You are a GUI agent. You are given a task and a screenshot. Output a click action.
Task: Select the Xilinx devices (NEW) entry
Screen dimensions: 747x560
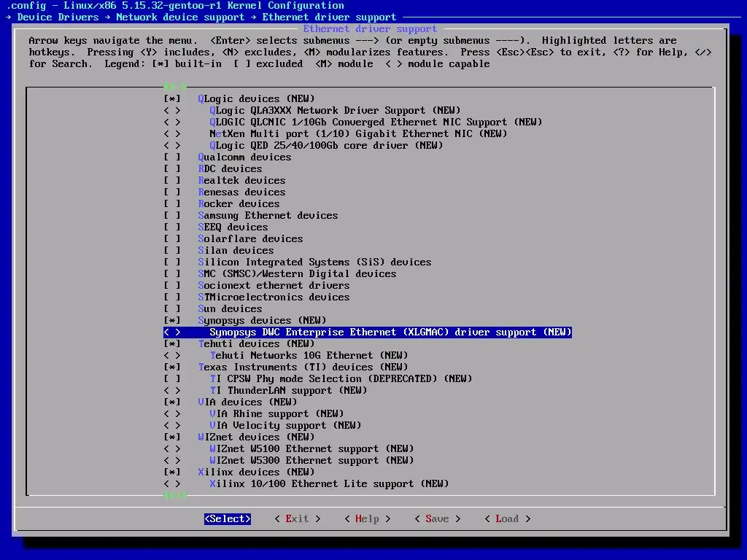[256, 472]
